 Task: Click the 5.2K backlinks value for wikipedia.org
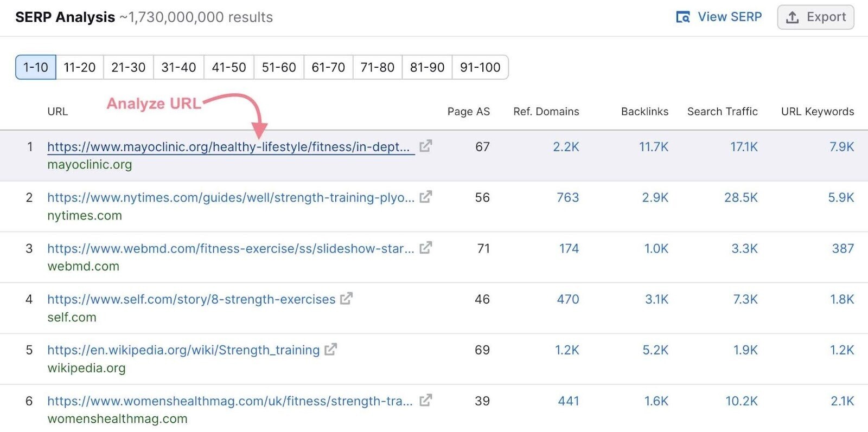tap(654, 350)
